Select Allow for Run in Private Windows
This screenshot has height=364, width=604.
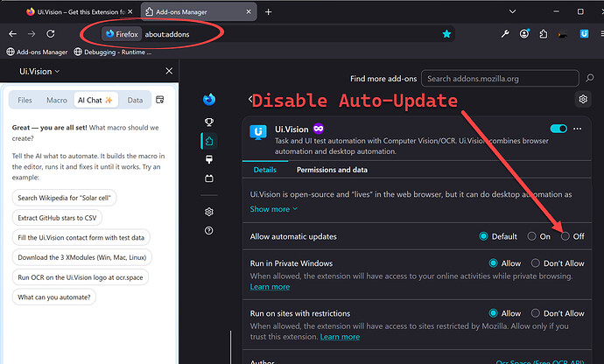[x=493, y=263]
